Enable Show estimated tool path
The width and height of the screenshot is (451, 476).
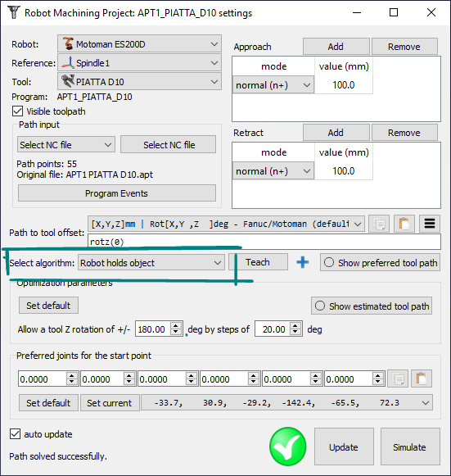tap(372, 306)
